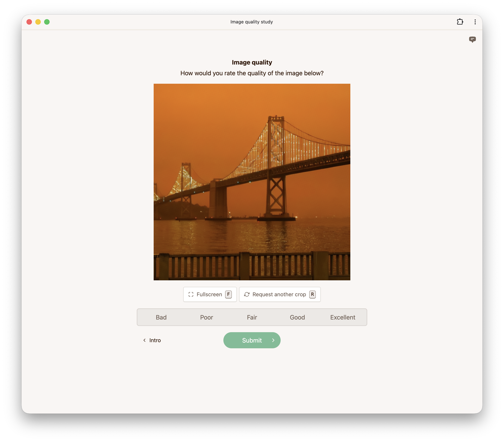The height and width of the screenshot is (442, 504).
Task: Click the fullscreen expand icon
Action: (191, 294)
